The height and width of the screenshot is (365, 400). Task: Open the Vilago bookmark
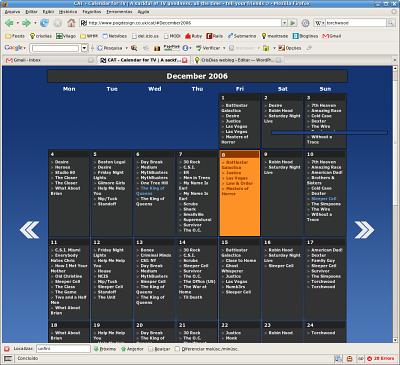[66, 36]
